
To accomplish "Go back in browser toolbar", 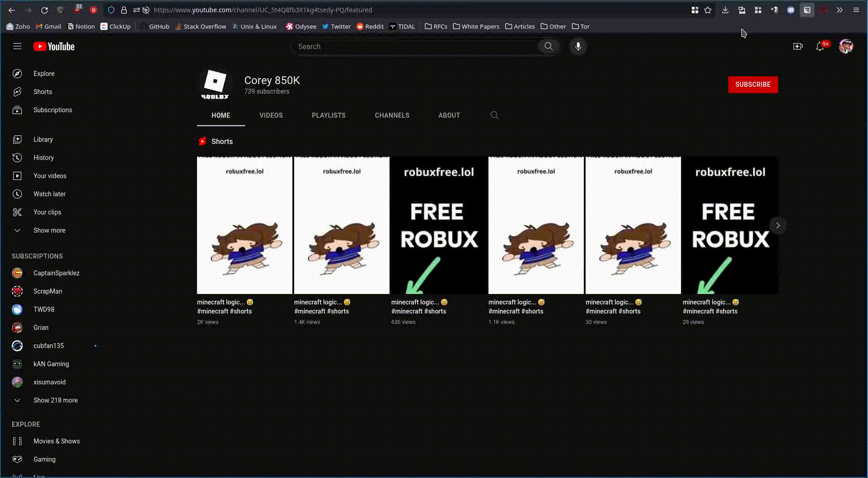I will (12, 10).
